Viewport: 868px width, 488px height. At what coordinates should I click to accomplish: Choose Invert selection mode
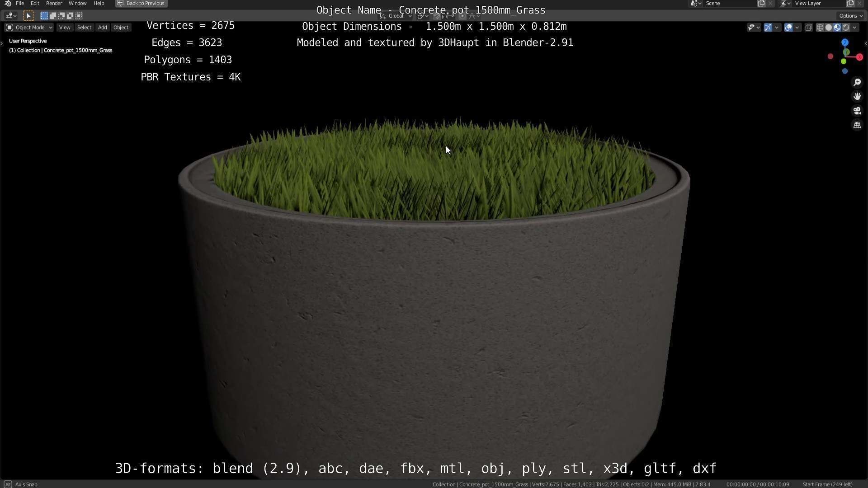(x=70, y=16)
